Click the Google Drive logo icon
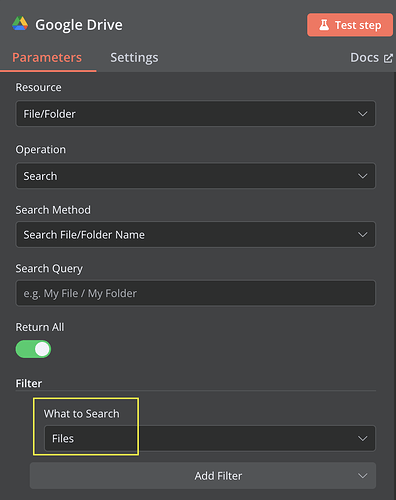This screenshot has width=396, height=500. click(x=20, y=24)
